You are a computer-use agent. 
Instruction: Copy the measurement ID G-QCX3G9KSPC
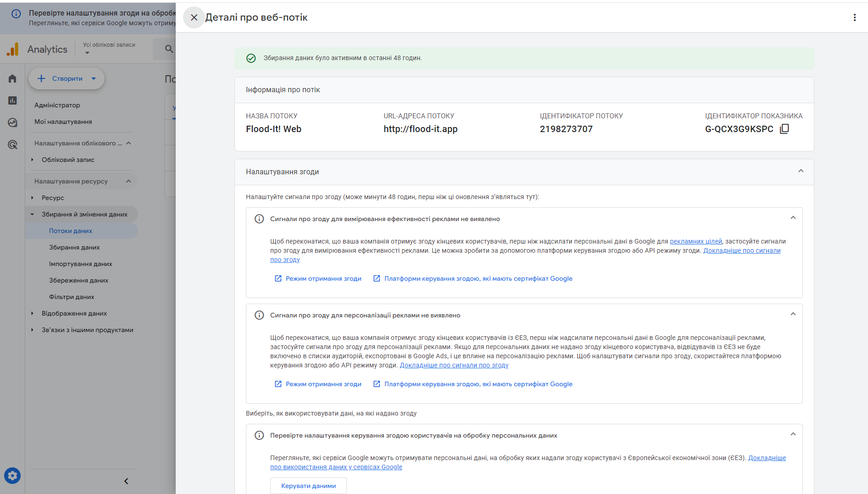pyautogui.click(x=784, y=129)
